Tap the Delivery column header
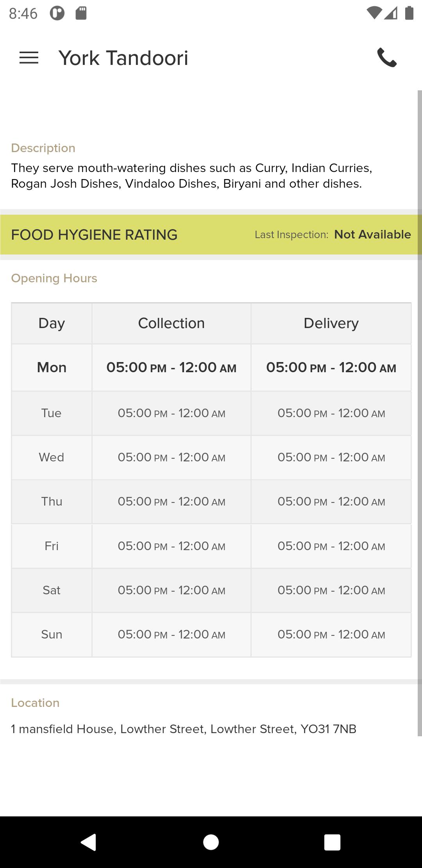 (331, 323)
